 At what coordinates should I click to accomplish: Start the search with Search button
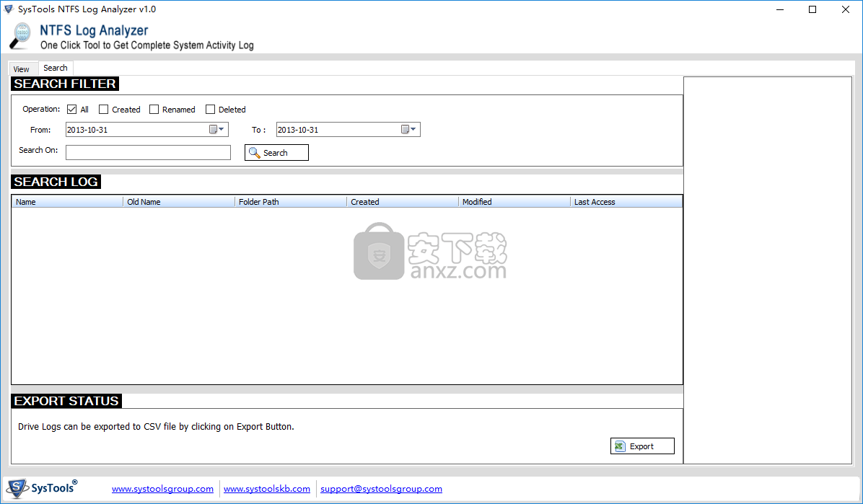(x=277, y=152)
